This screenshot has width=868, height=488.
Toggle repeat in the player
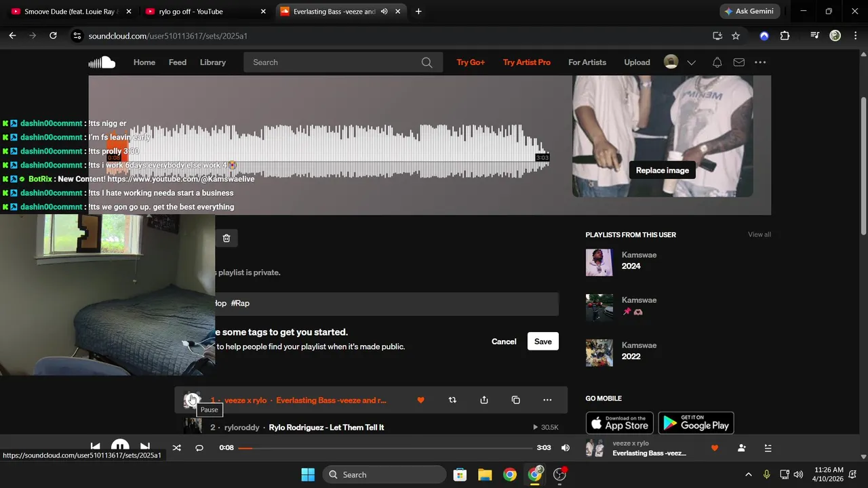199,448
